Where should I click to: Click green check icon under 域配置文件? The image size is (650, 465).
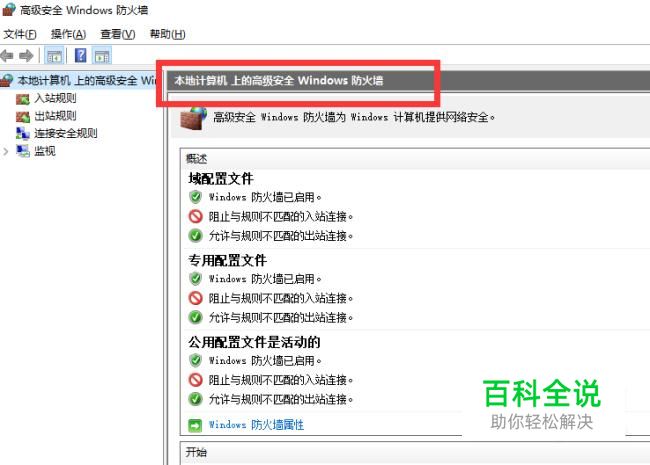(x=195, y=236)
